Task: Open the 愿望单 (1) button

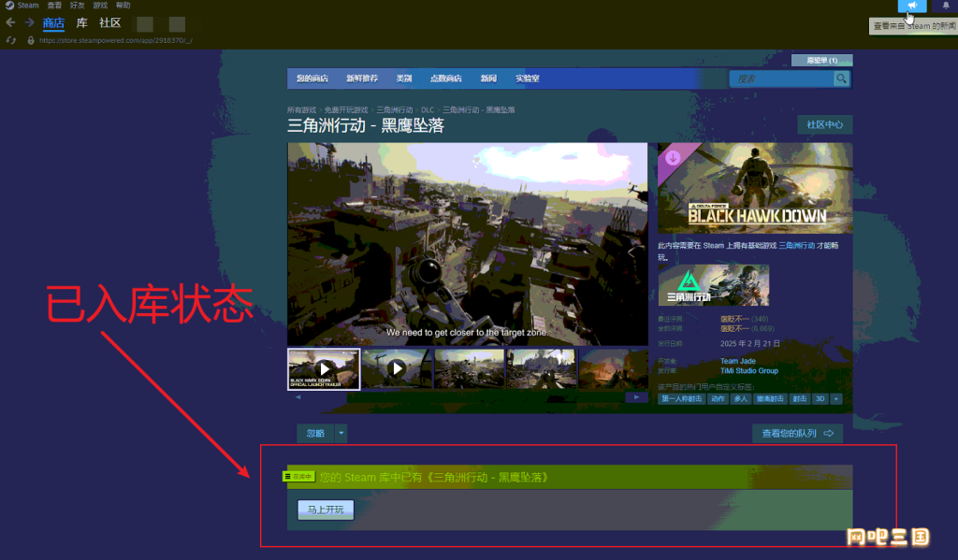Action: 821,60
